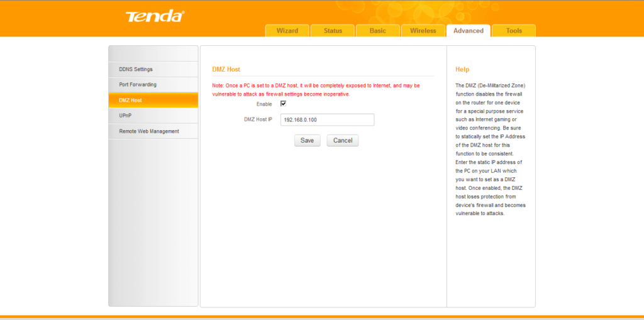The image size is (644, 320).
Task: Switch to the Status tab
Action: coord(333,31)
